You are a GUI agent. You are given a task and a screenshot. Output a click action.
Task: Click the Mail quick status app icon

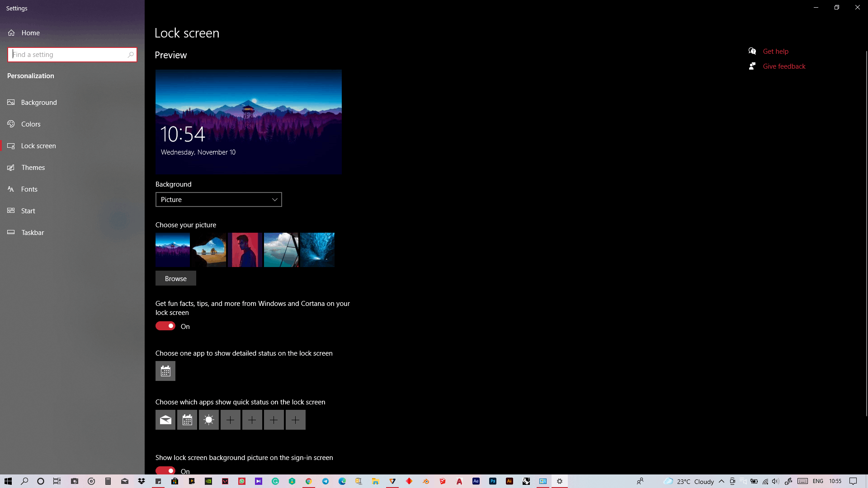(165, 420)
